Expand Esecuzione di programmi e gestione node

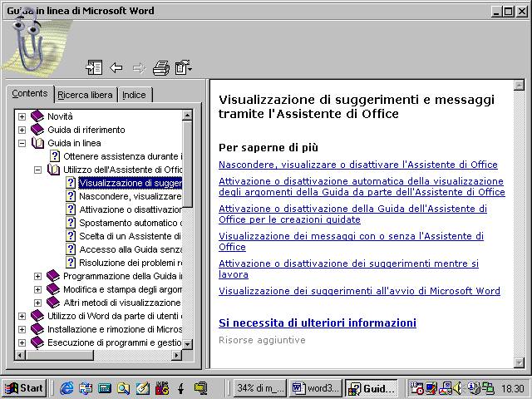pyautogui.click(x=22, y=342)
